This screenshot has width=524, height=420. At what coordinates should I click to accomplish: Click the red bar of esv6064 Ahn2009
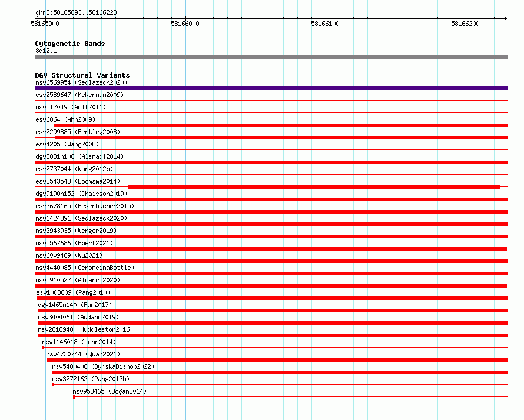pyautogui.click(x=280, y=125)
